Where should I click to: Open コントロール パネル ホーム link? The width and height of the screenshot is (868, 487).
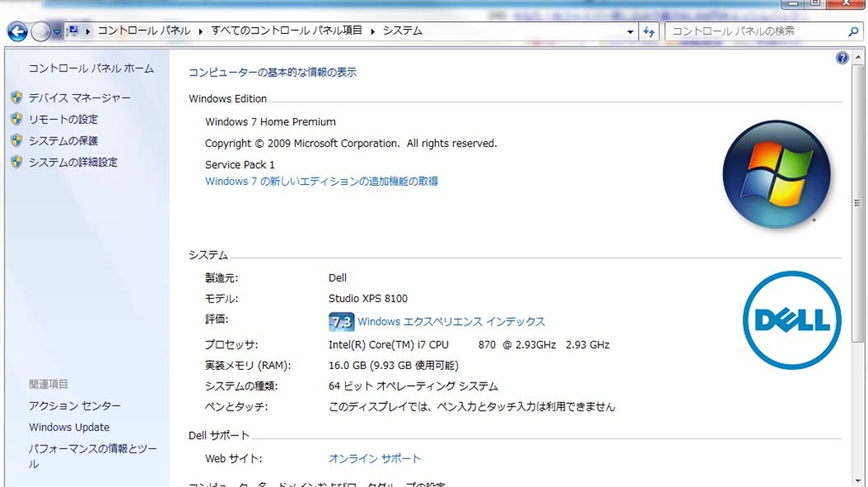tap(92, 69)
